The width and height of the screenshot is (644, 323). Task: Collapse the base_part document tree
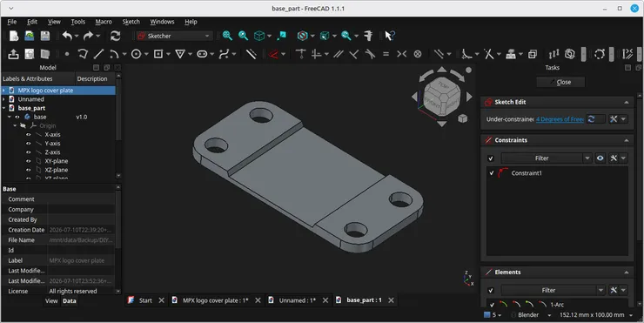(x=3, y=108)
